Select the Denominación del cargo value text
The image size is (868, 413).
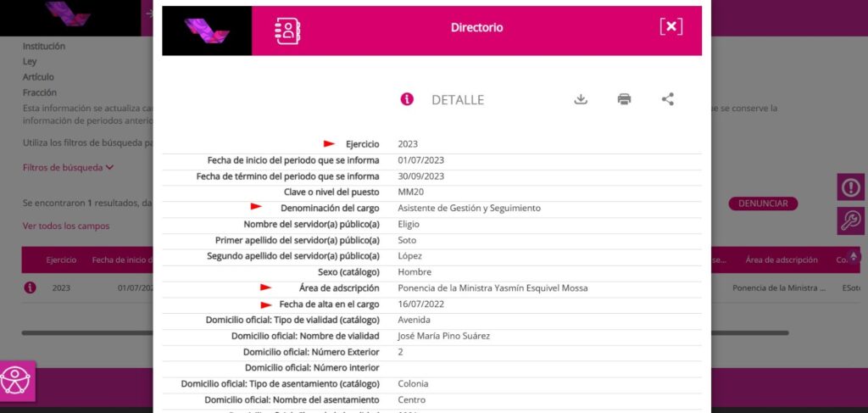pos(469,208)
